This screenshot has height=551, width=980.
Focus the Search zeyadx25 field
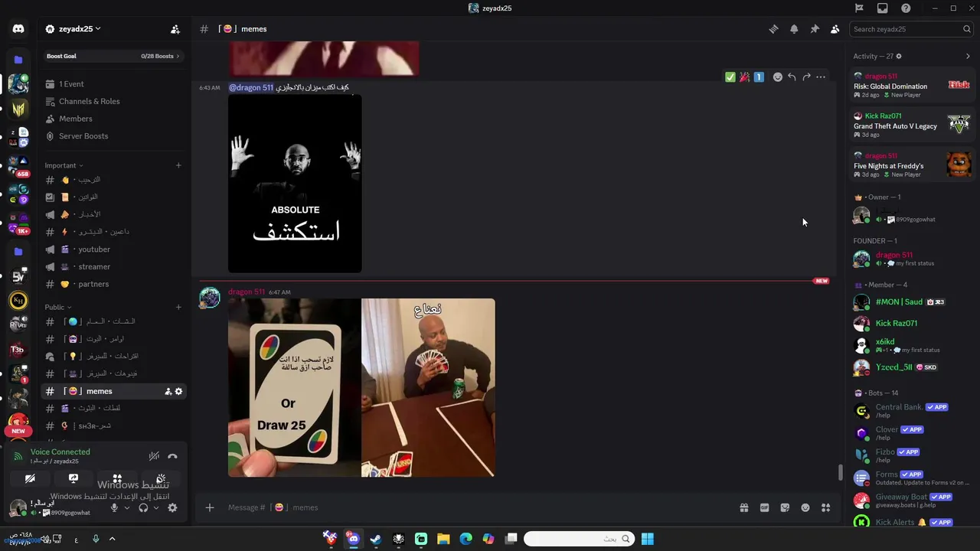pos(911,29)
